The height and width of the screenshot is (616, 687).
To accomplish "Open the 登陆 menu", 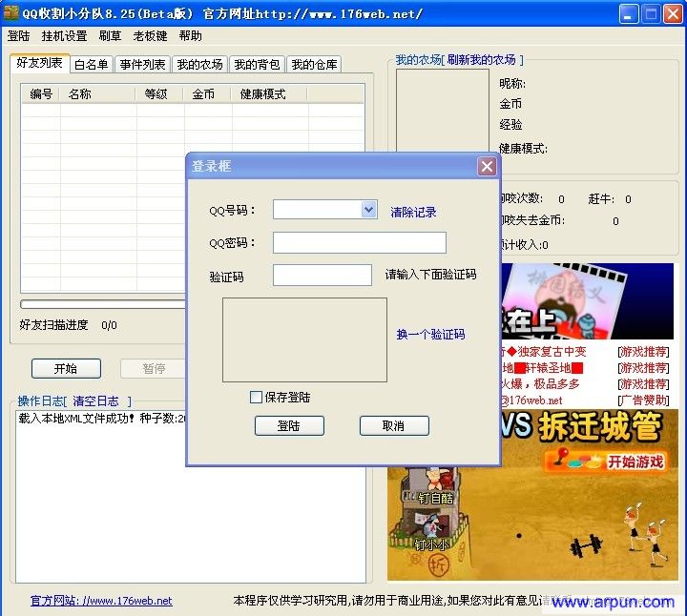I will [x=18, y=36].
